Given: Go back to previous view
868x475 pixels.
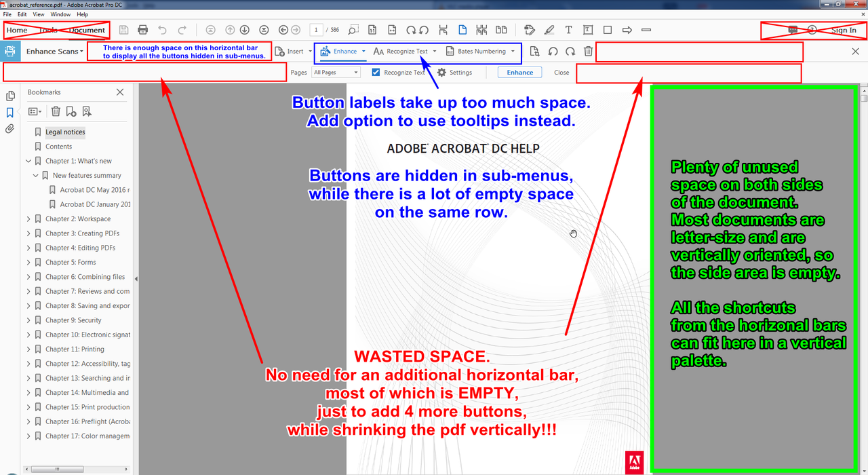Looking at the screenshot, I should [283, 30].
